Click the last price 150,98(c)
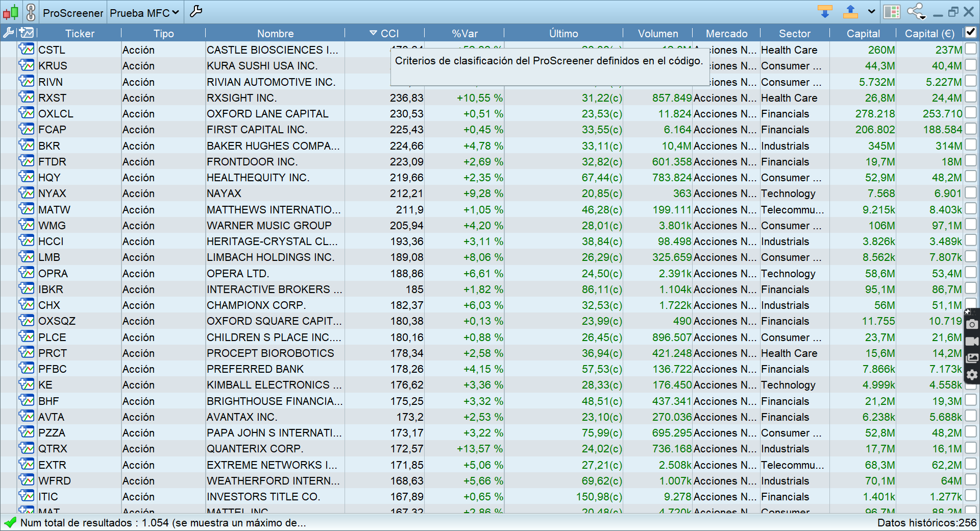Image resolution: width=980 pixels, height=531 pixels. 599,496
